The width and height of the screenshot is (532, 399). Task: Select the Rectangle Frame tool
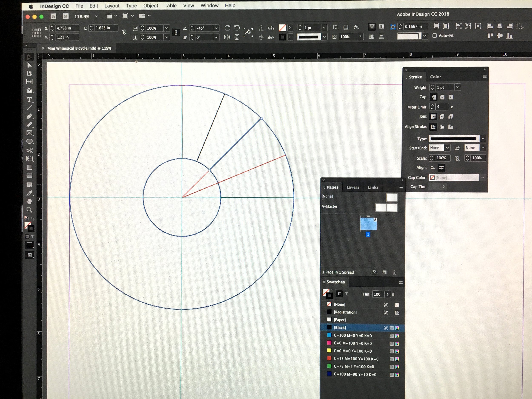29,133
